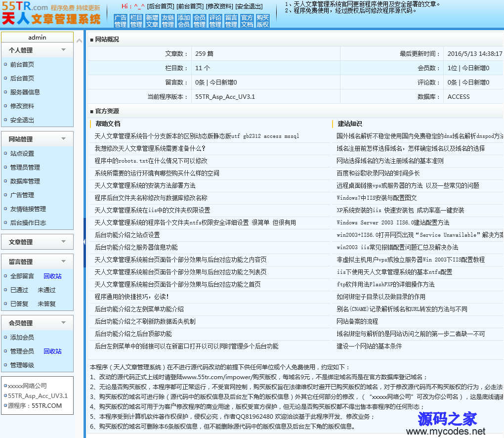Screen dimensions: 504x438
Task: Open 管理等级 in the sidebar
Action: click(22, 365)
